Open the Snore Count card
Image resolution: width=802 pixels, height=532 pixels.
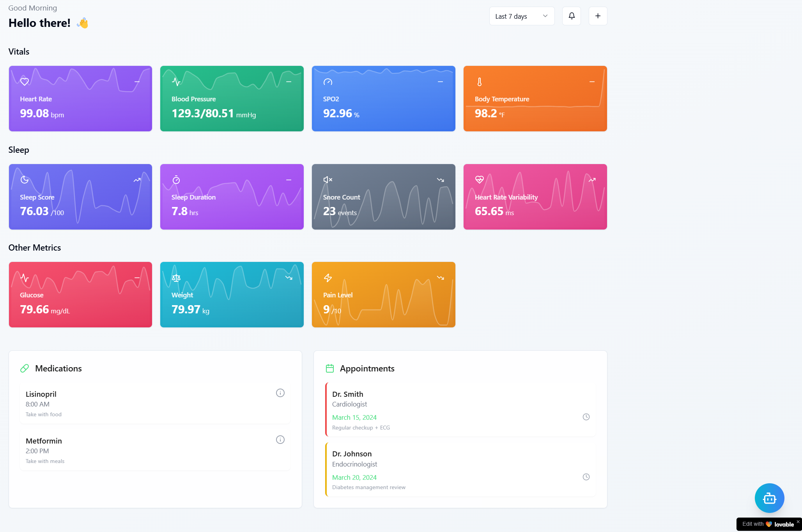click(x=383, y=197)
